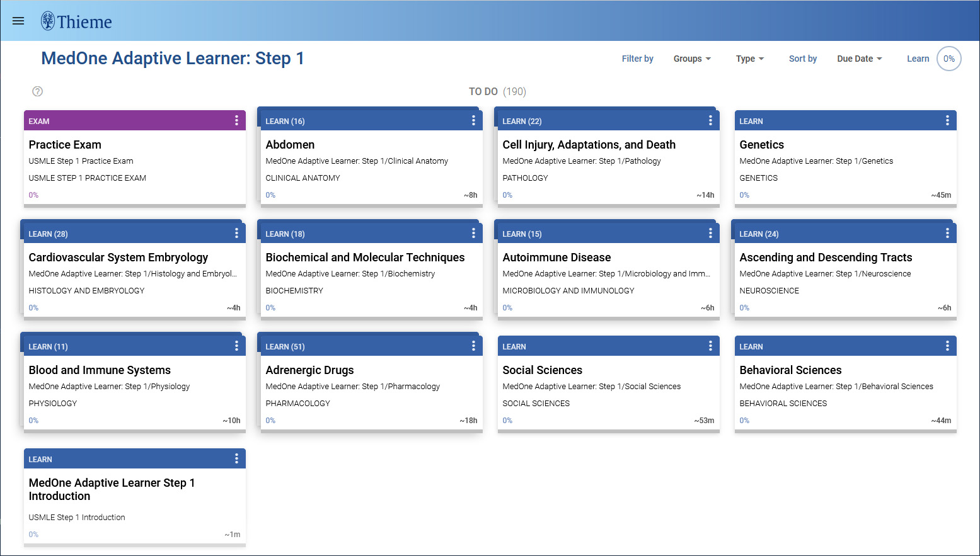Open the Behavioral Sciences module
980x556 pixels.
790,370
